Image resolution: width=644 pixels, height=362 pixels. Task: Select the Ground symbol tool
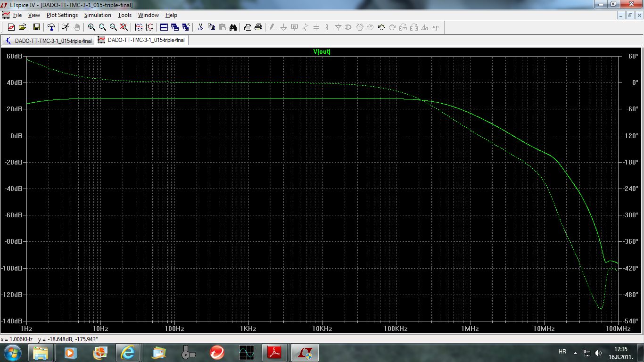click(283, 27)
